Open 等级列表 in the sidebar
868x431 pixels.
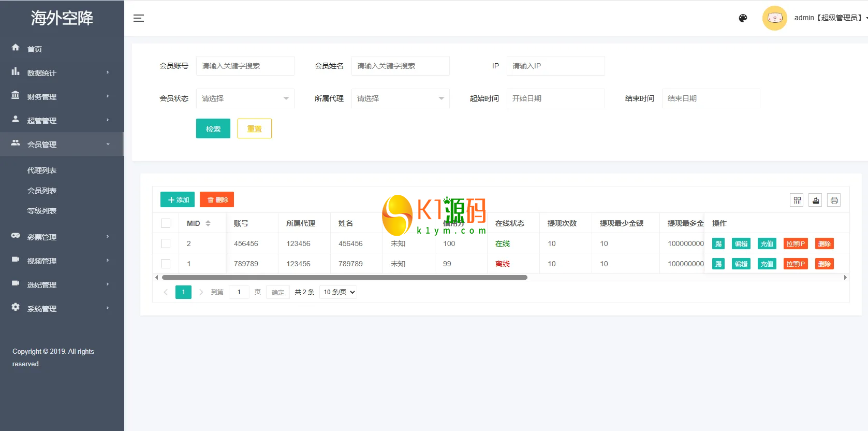[42, 211]
